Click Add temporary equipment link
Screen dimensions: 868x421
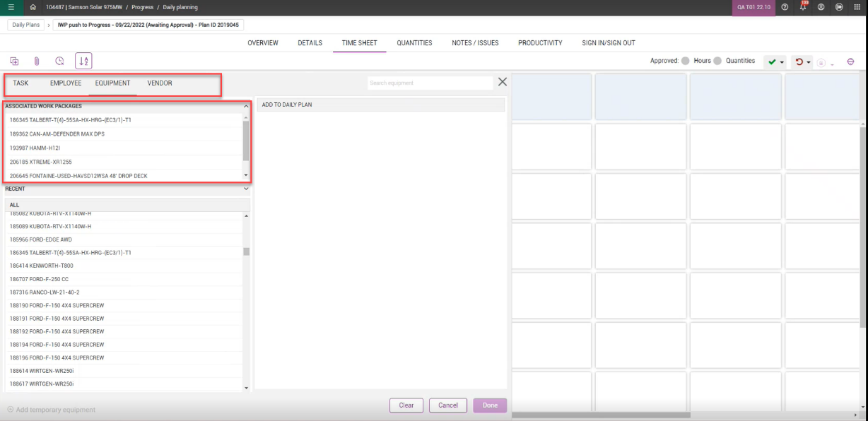click(x=51, y=410)
